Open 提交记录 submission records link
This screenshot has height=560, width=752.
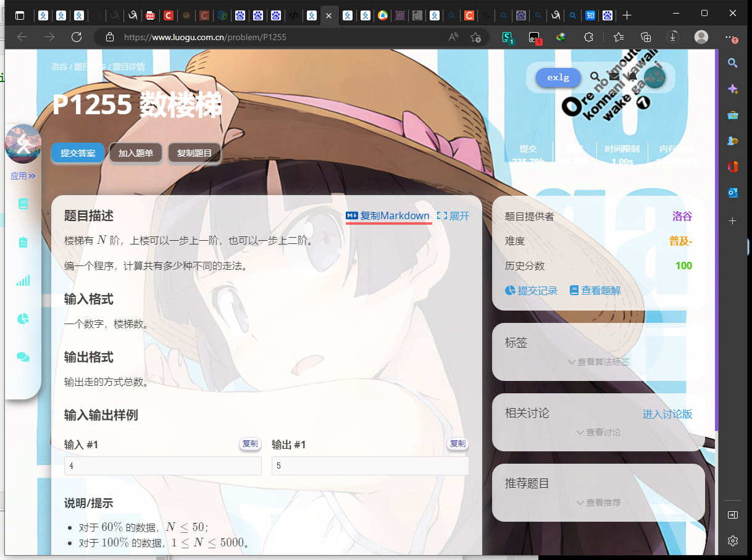[x=531, y=290]
